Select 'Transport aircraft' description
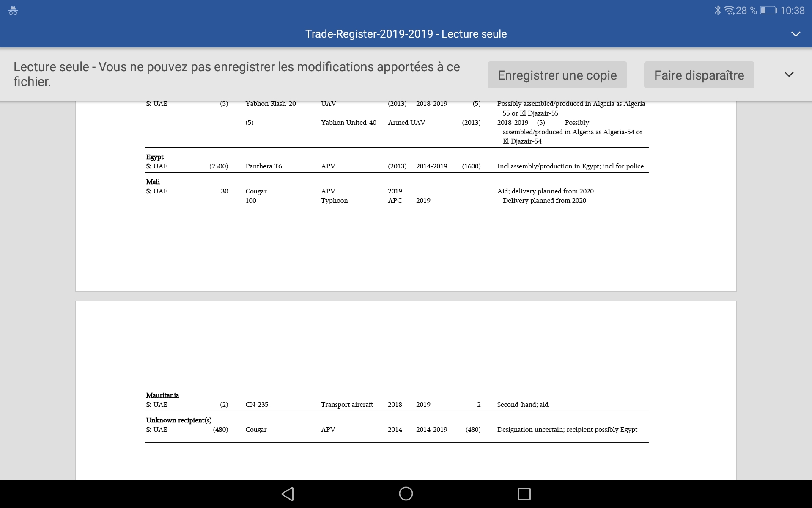 pos(347,404)
